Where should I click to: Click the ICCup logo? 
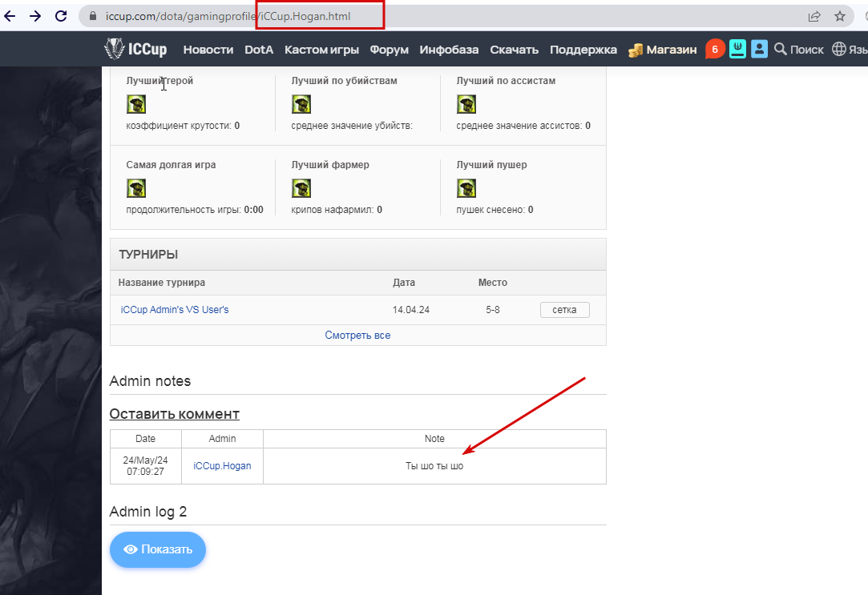click(135, 49)
